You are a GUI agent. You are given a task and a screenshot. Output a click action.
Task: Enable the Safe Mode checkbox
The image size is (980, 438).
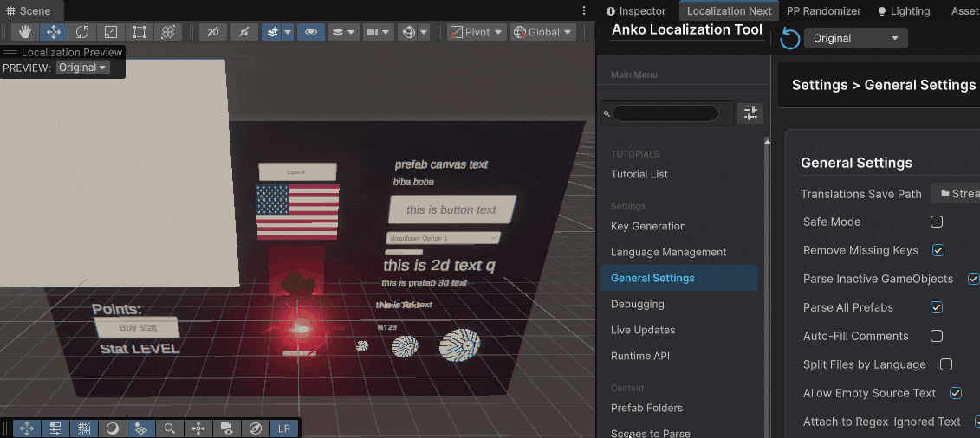click(x=937, y=222)
